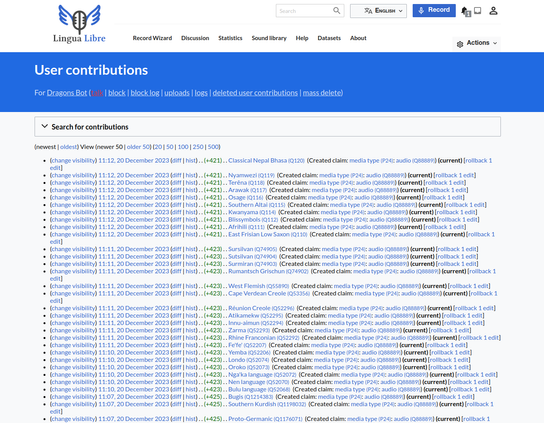Screen dimensions: 544x423
Task: Click the block link for Dragons Bot
Action: 117,93
